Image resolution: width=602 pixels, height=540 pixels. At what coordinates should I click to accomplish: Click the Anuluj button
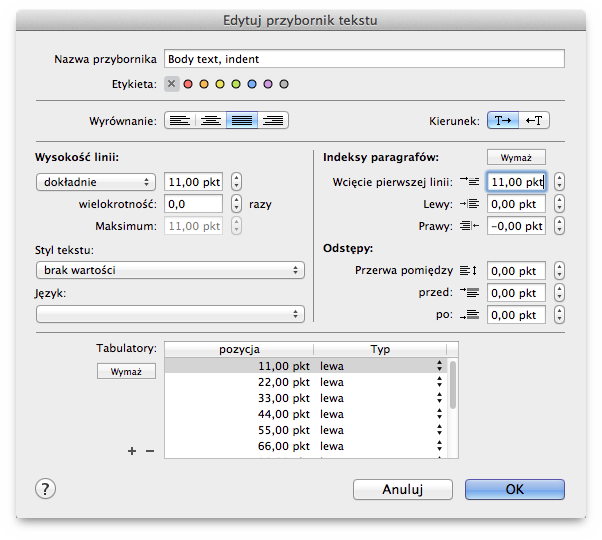[x=403, y=489]
